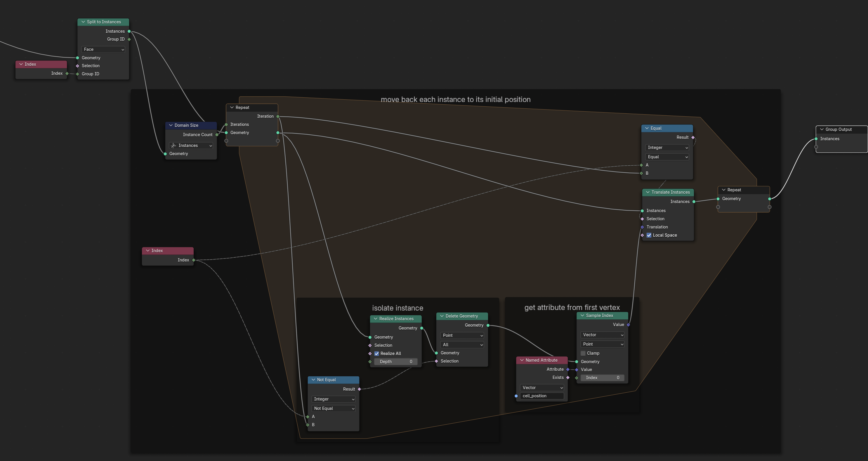Screen dimensions: 868x461
Task: Open the Not Equal operation dropdown
Action: pyautogui.click(x=333, y=408)
